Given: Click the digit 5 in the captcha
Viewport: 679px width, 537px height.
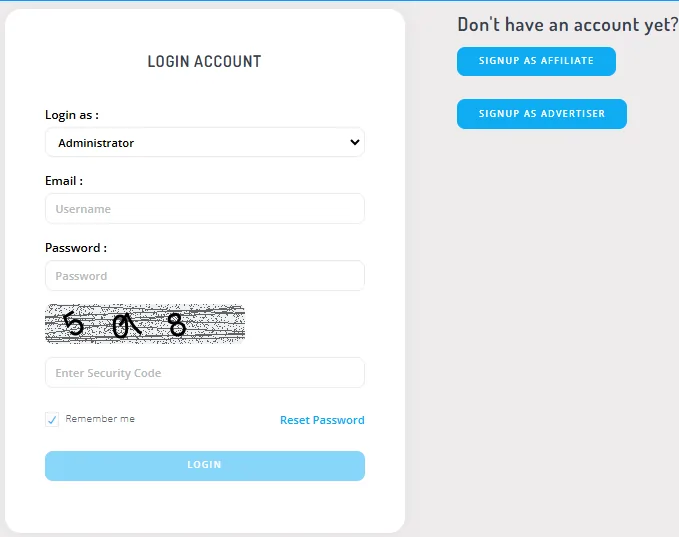Looking at the screenshot, I should pos(74,323).
